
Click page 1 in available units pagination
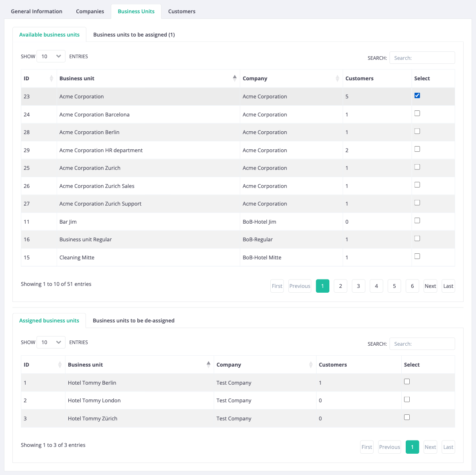click(x=323, y=286)
